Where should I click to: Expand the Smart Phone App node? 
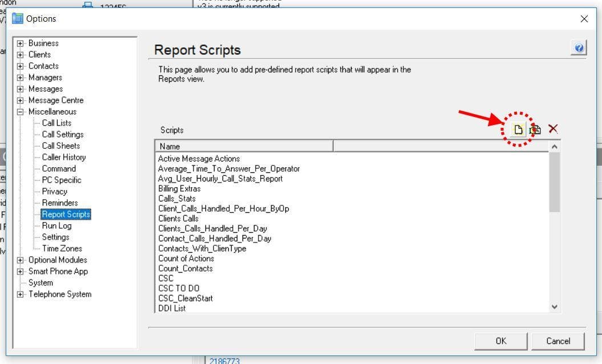[x=21, y=272]
